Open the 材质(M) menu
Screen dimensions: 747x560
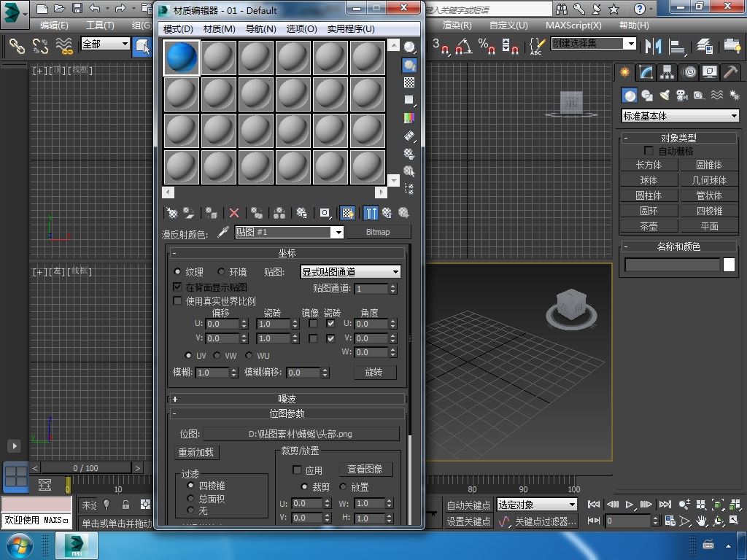219,28
